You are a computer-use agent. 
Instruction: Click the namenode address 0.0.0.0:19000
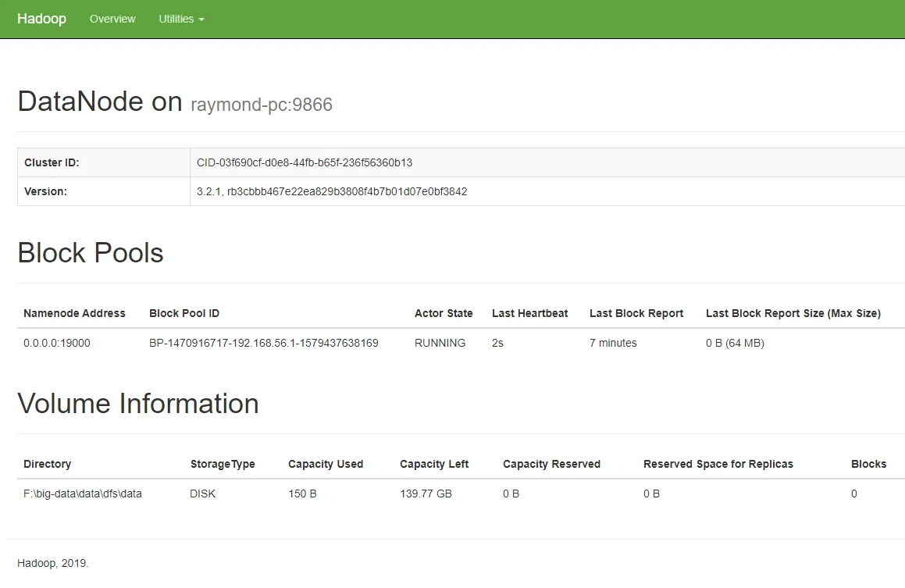tap(57, 343)
